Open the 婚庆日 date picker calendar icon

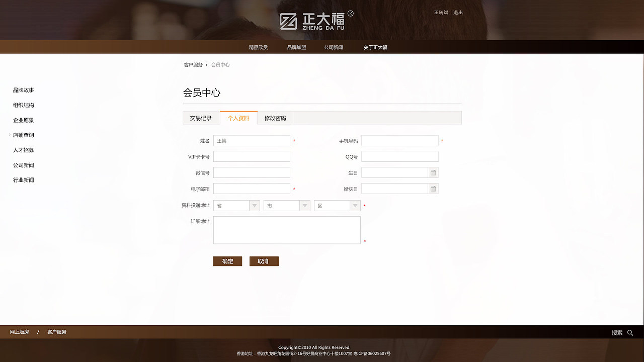click(433, 189)
